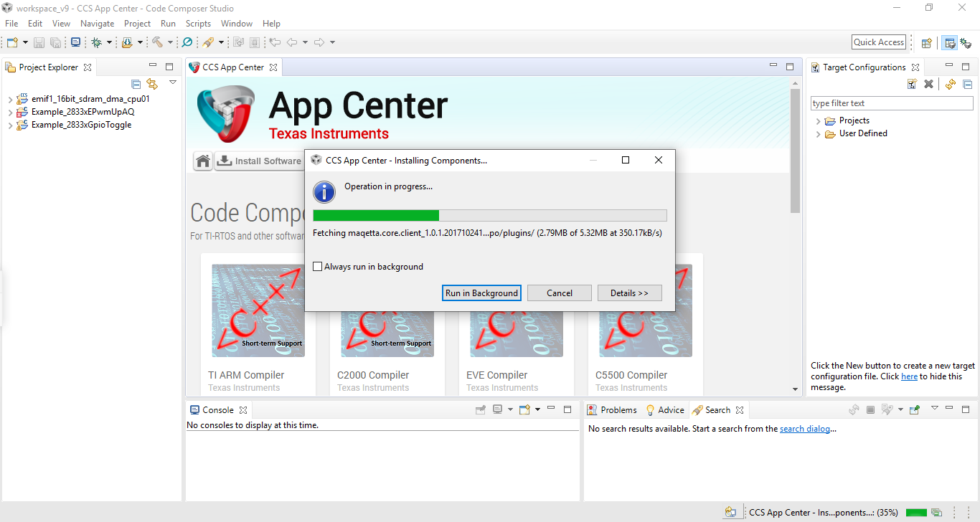Image resolution: width=980 pixels, height=522 pixels.
Task: Open Project Explorer view menu triangle
Action: click(x=173, y=82)
